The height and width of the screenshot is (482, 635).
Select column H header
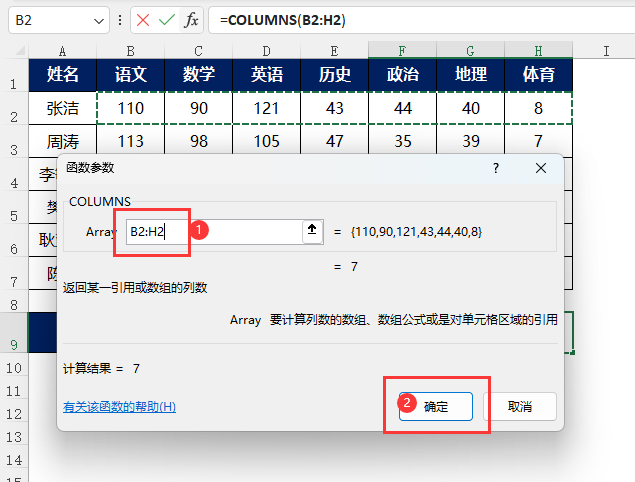click(539, 51)
